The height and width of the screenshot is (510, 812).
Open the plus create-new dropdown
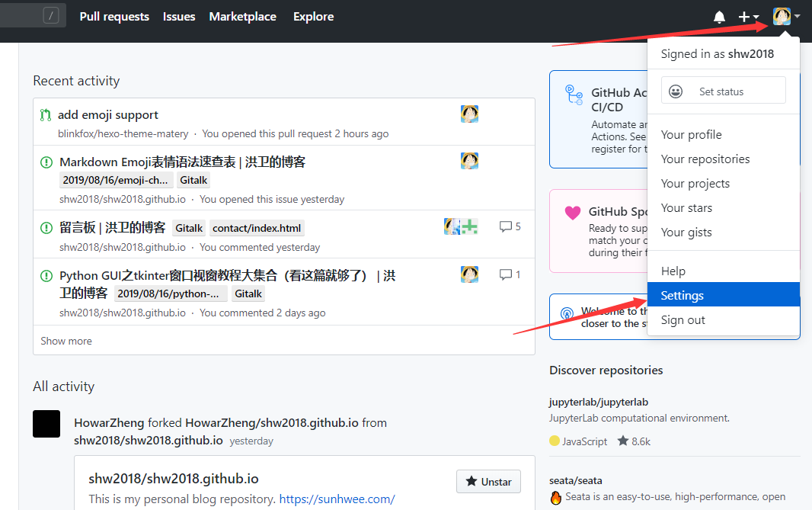pos(748,17)
